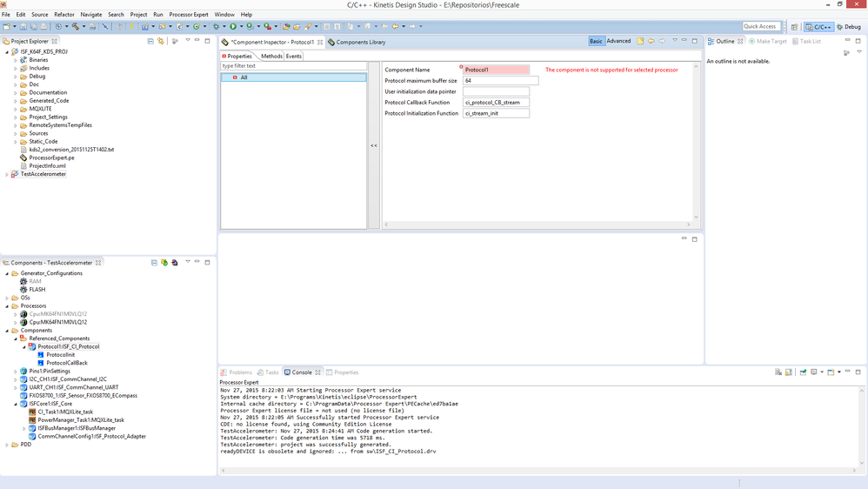Minimize the Outline panel
Viewport: 868px width, 489px height.
point(847,41)
